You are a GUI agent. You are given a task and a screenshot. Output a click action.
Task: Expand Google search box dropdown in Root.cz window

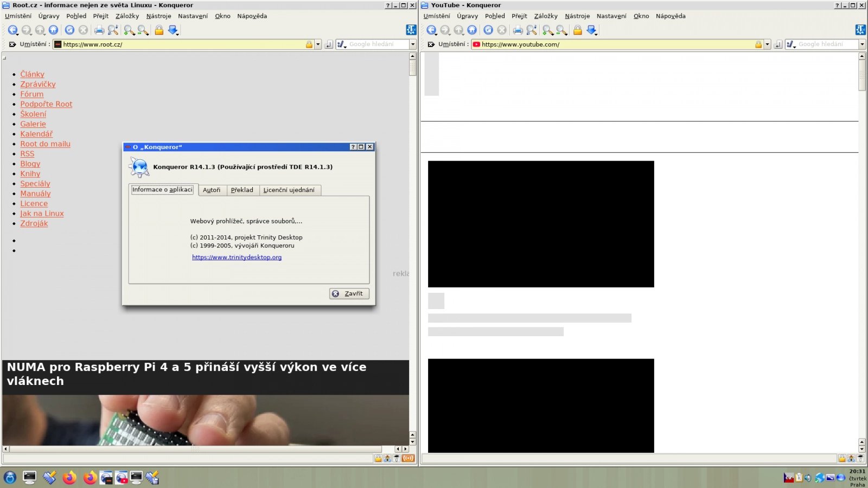(x=413, y=44)
